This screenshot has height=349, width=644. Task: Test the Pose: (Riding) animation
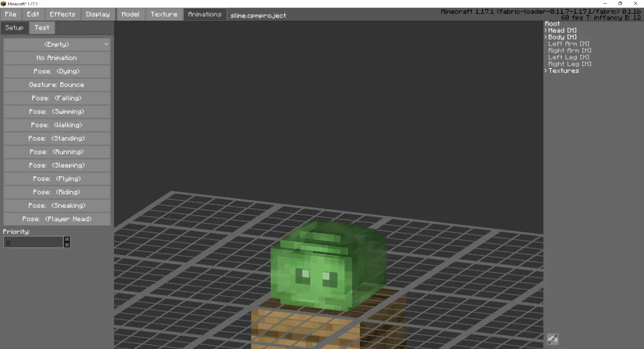(57, 192)
